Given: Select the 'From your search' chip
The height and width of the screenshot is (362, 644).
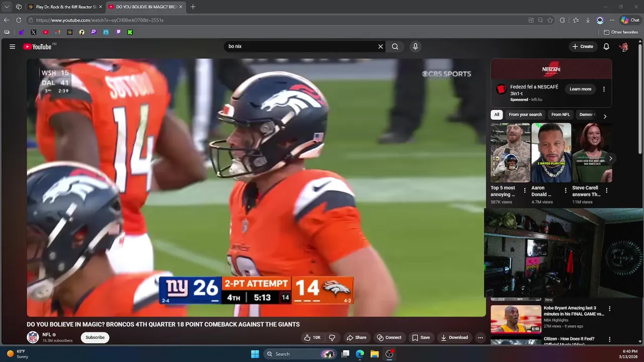Looking at the screenshot, I should [x=525, y=115].
